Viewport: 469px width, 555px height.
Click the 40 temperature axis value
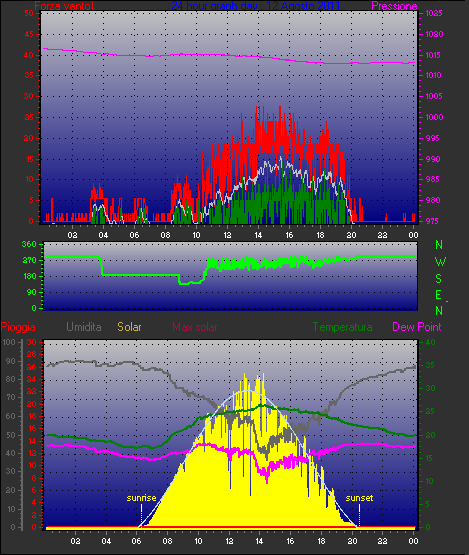pyautogui.click(x=430, y=342)
